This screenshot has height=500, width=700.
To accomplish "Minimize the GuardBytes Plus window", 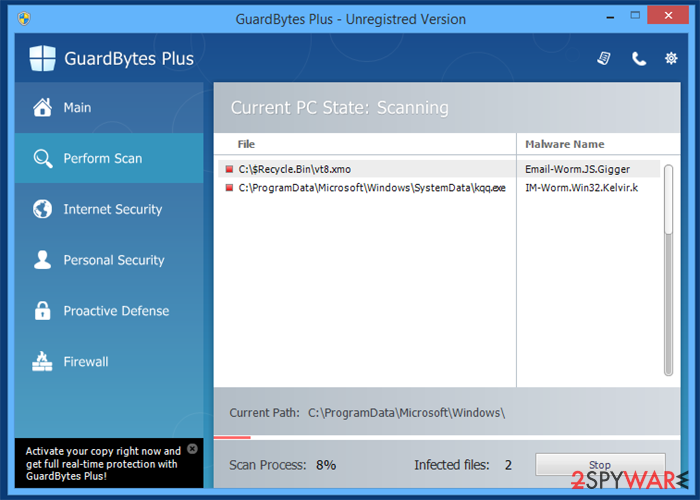I will pos(610,17).
